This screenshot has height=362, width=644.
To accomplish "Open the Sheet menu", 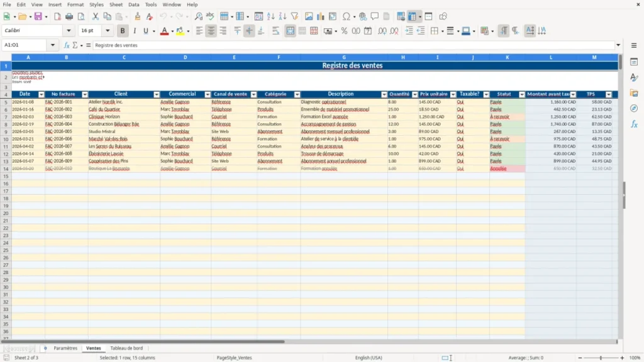I will pos(116,4).
